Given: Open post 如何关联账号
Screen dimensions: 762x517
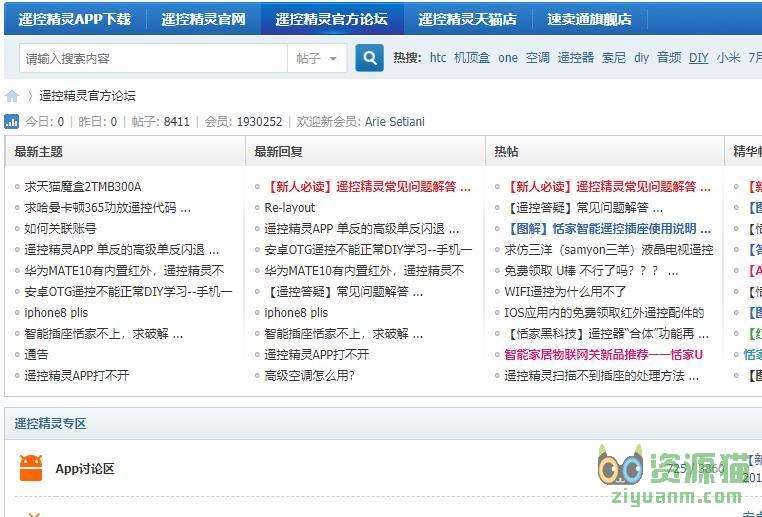Looking at the screenshot, I should click(60, 228).
